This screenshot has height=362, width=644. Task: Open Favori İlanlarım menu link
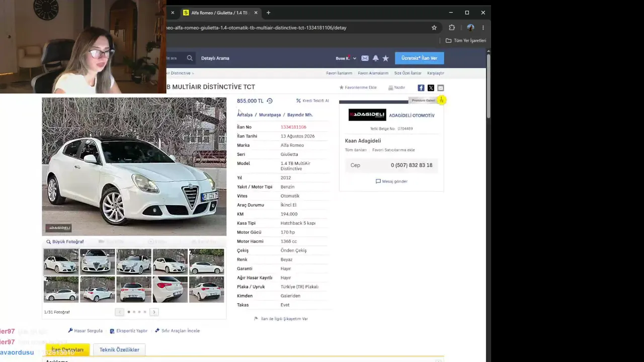click(x=339, y=73)
